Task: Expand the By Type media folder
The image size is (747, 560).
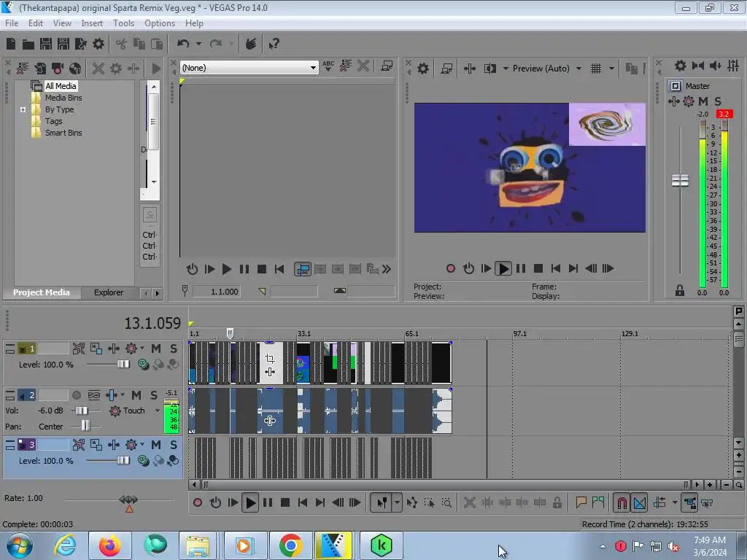Action: point(23,109)
